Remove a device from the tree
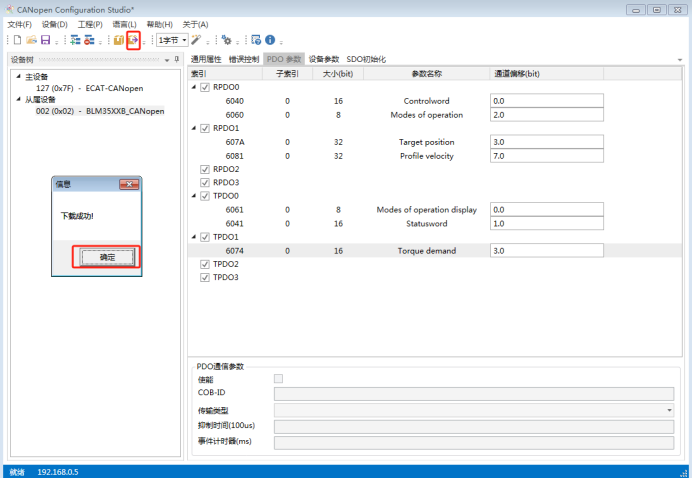Viewport: 692px width, 479px height. (90, 40)
